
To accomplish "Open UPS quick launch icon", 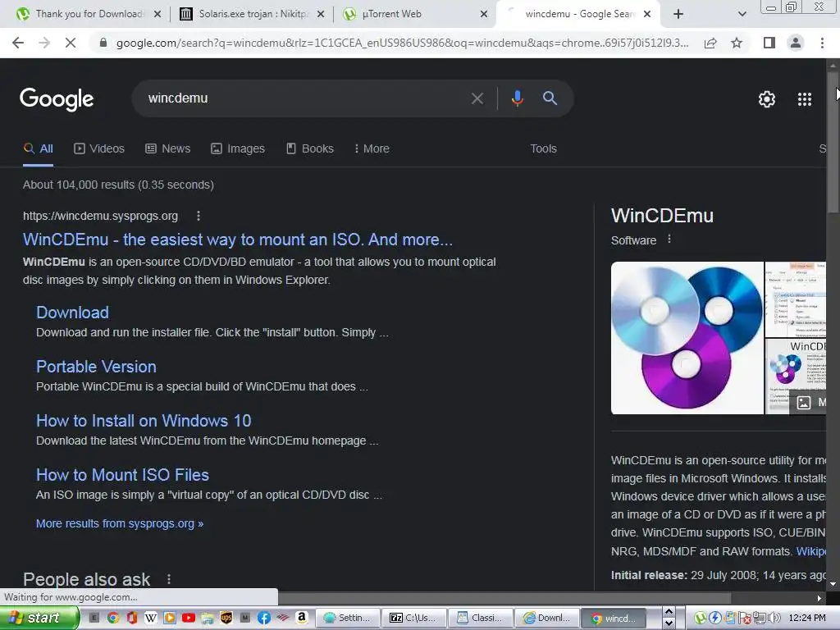I will click(x=226, y=618).
